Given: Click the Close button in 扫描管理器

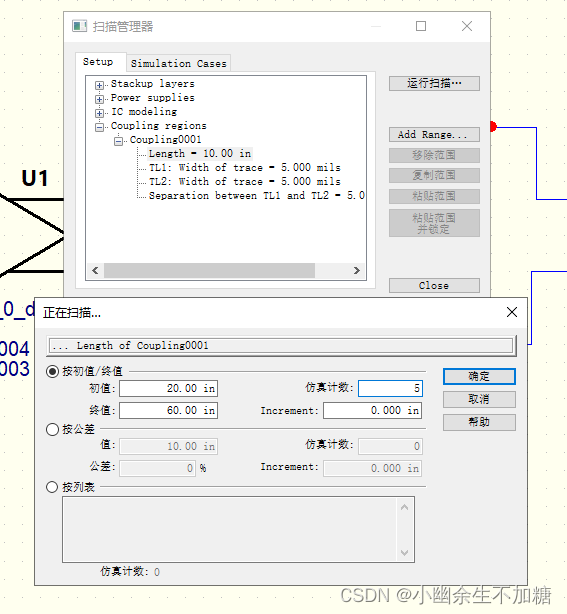Looking at the screenshot, I should tap(434, 285).
